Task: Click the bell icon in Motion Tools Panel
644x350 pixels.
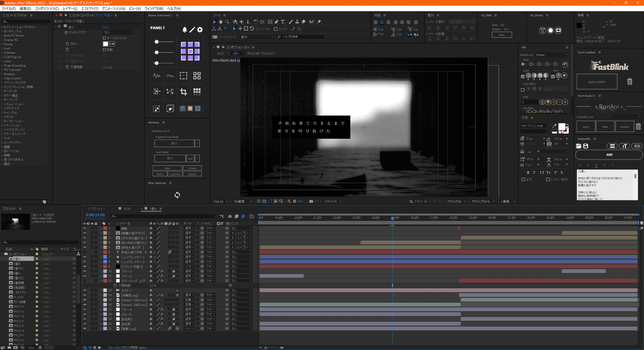Action: click(185, 30)
